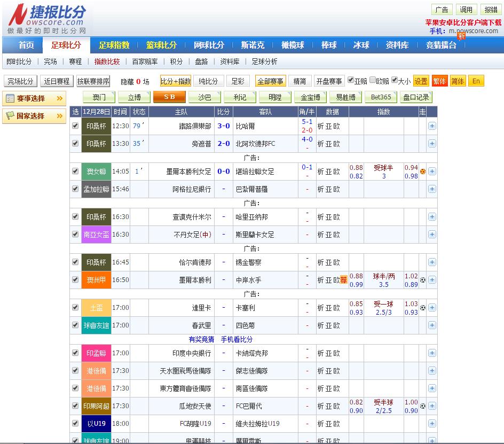Image resolution: width=504 pixels, height=444 pixels.
Task: Click the 完场比分 button
Action: click(x=21, y=81)
